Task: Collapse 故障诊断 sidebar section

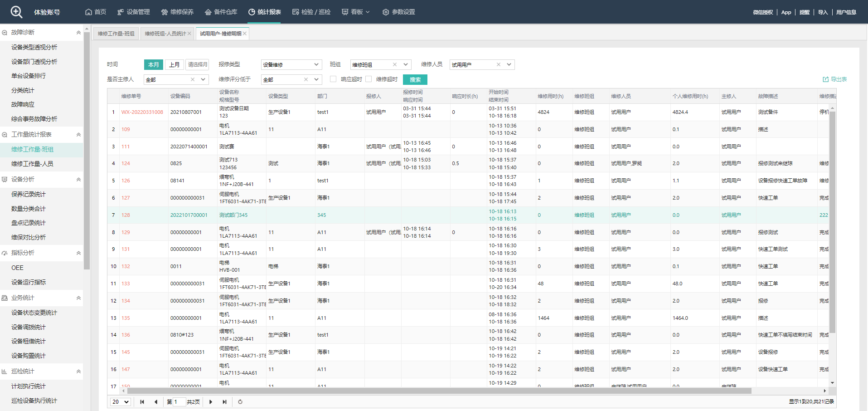Action: pos(78,32)
